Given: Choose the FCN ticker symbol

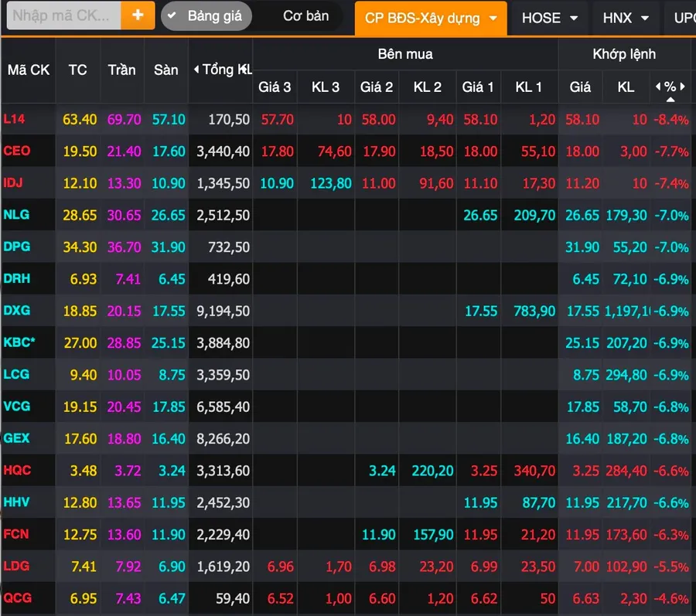Looking at the screenshot, I should [x=16, y=534].
